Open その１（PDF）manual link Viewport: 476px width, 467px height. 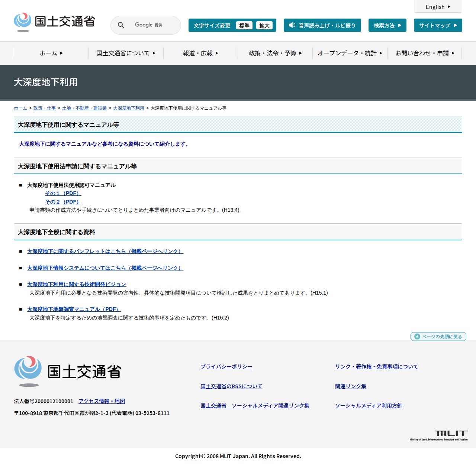click(x=62, y=193)
